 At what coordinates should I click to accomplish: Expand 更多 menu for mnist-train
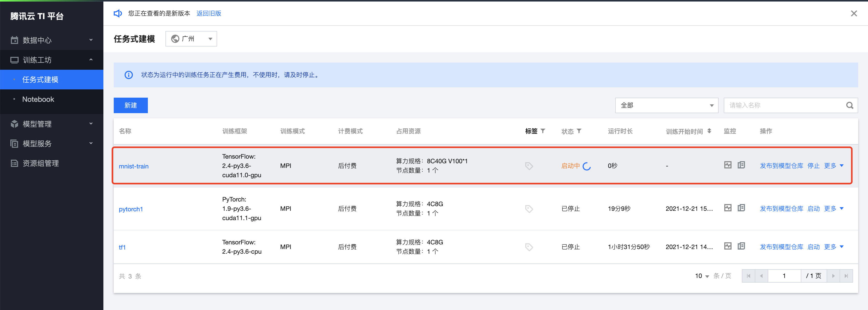coord(834,166)
